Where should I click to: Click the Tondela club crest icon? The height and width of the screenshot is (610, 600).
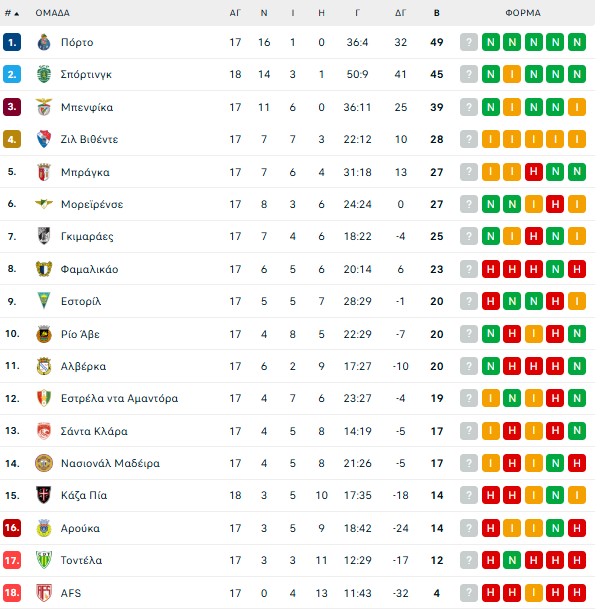(x=43, y=560)
